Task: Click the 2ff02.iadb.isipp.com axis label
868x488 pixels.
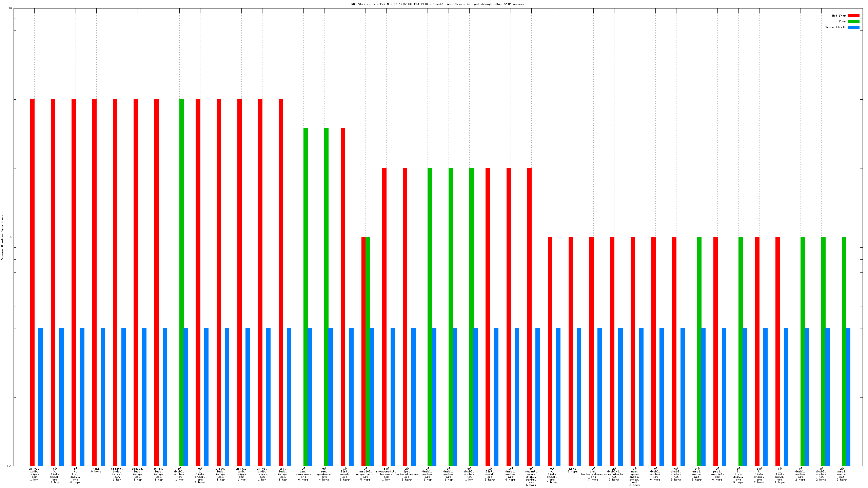Action: [x=34, y=474]
